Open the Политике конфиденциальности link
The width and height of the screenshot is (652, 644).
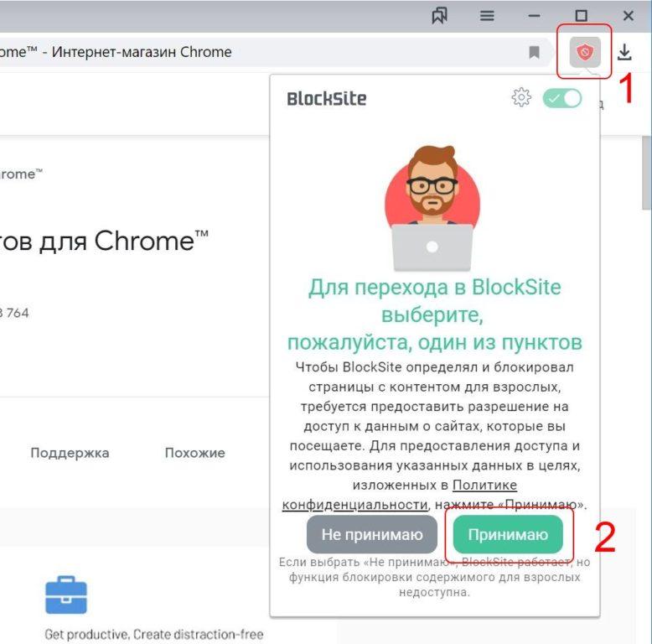pyautogui.click(x=485, y=485)
